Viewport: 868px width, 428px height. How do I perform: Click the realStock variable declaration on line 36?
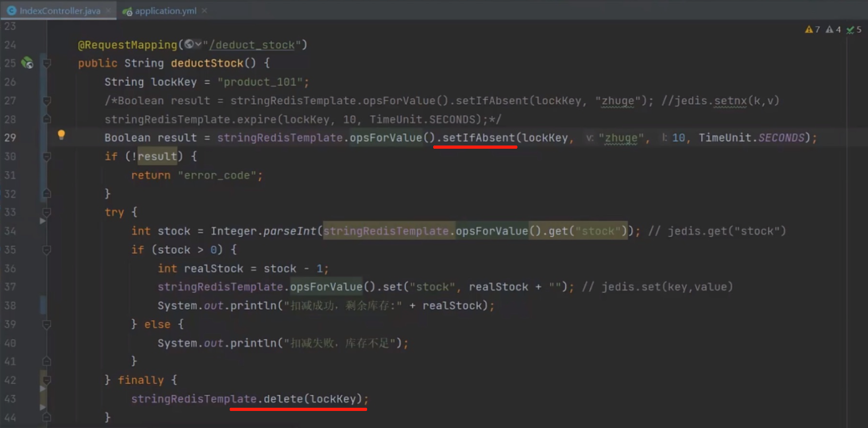213,269
